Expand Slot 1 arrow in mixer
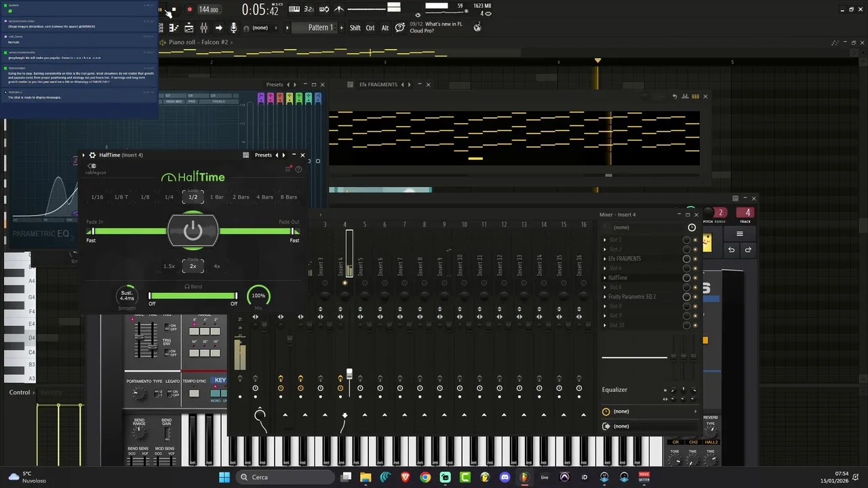This screenshot has width=868, height=488. (x=605, y=240)
